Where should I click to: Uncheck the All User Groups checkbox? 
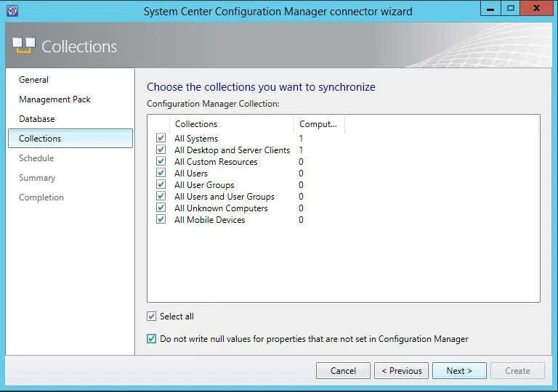coord(161,184)
